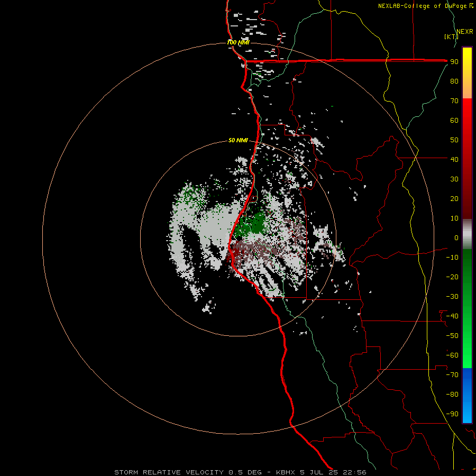Click the gray zero-velocity segment of color bar
Viewport: 476px width, 476px height.
[467, 234]
